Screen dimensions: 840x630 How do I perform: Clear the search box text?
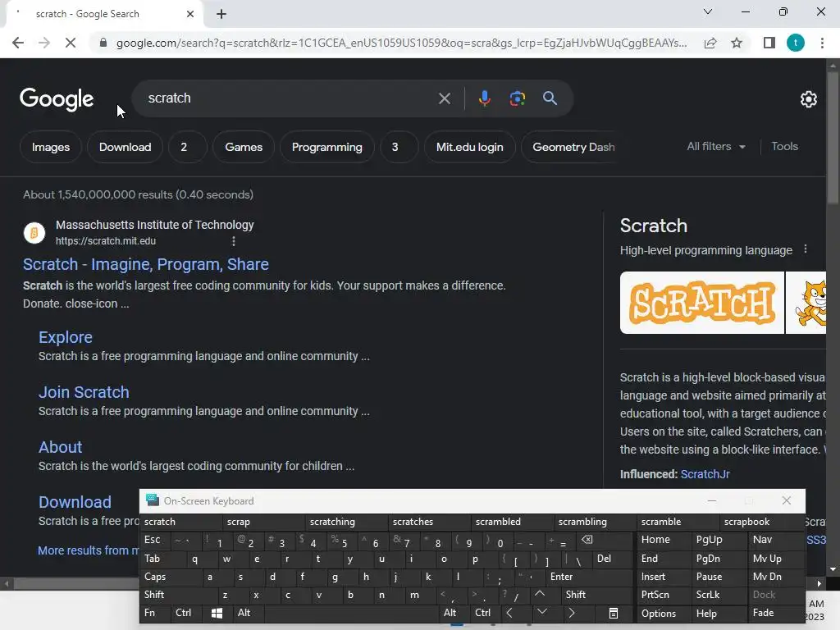444,98
